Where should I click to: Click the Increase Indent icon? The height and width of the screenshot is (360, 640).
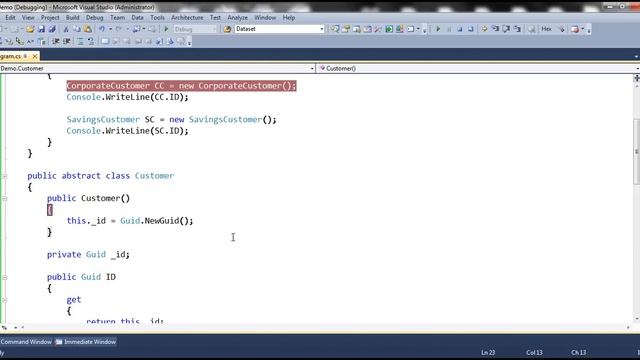(67, 41)
